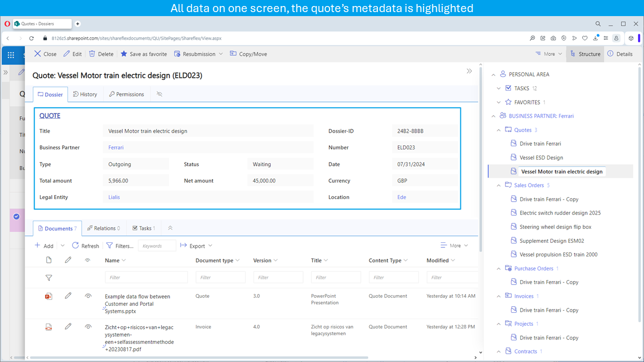Screen dimensions: 644x362
Task: Click the filter funnel icon in the filter row
Action: tap(49, 278)
